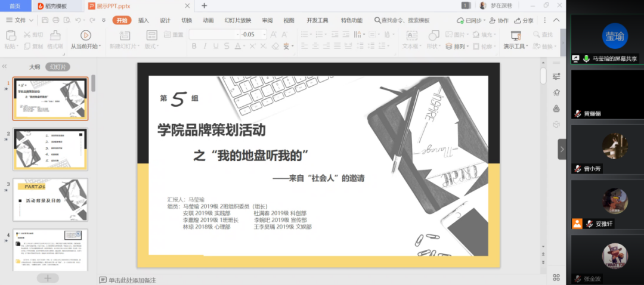Open the 插入 ribbon tab
This screenshot has width=644, height=285.
click(x=144, y=20)
